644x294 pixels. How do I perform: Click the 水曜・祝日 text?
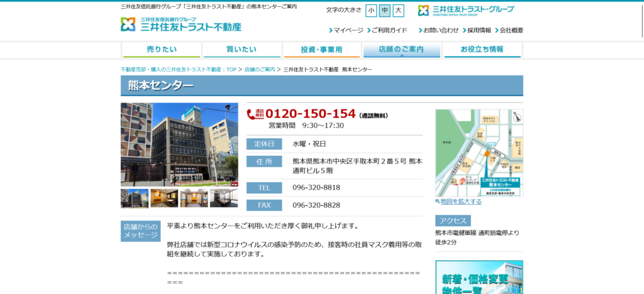point(309,144)
